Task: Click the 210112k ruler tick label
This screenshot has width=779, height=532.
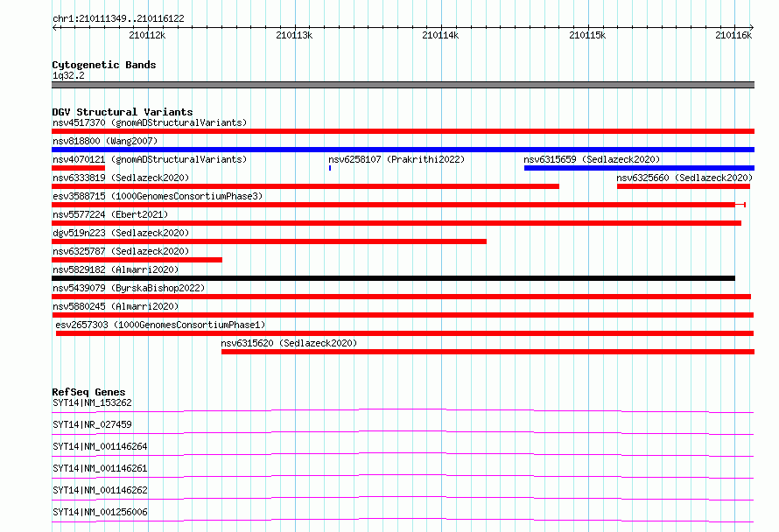Action: pos(147,35)
